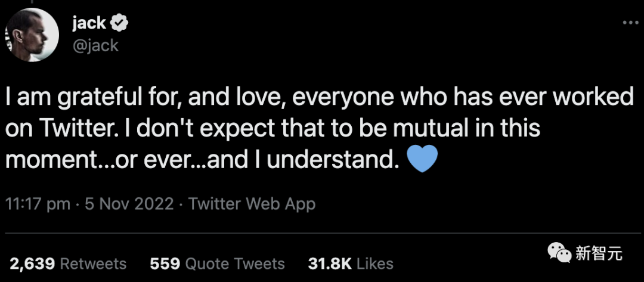Click the 新智元 watermark text
The width and height of the screenshot is (644, 282).
[599, 253]
